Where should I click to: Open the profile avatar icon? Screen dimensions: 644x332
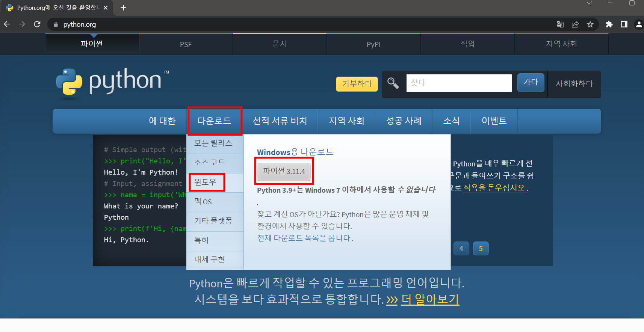point(639,24)
